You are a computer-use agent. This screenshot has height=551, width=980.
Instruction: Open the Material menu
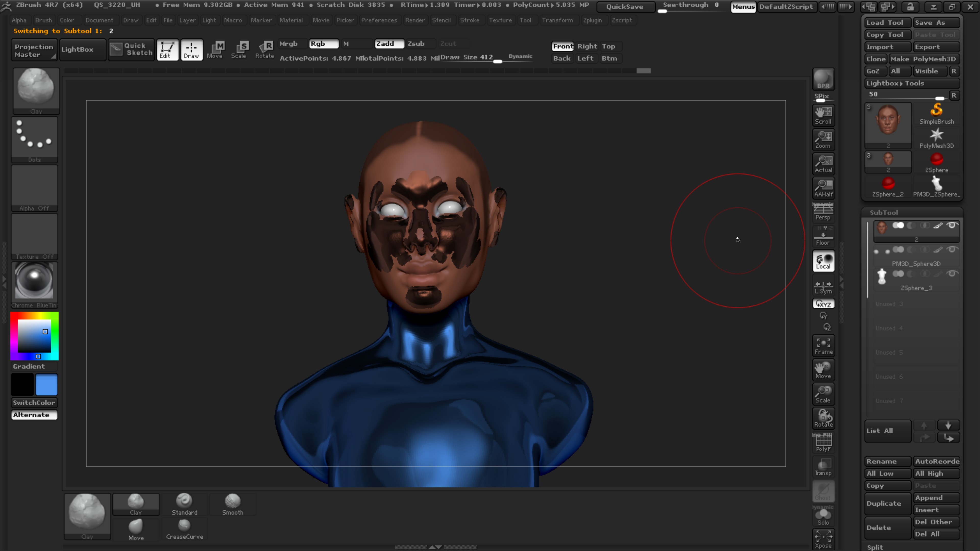(291, 20)
